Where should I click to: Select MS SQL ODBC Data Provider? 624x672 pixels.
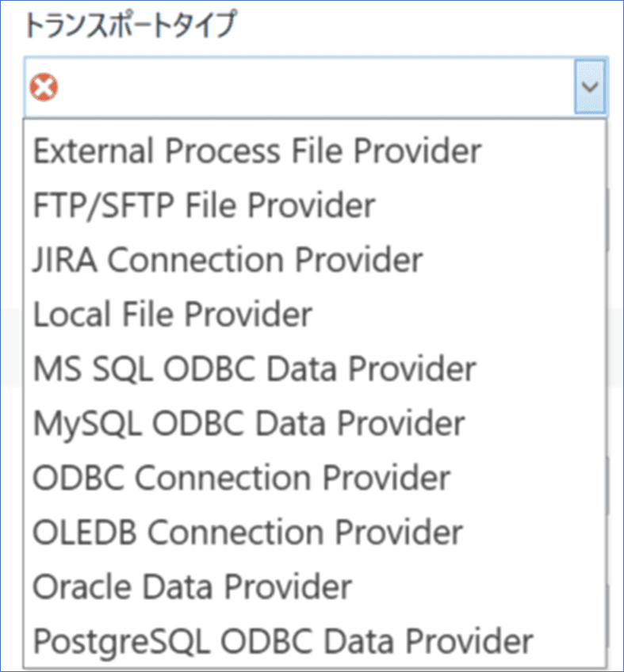[255, 368]
